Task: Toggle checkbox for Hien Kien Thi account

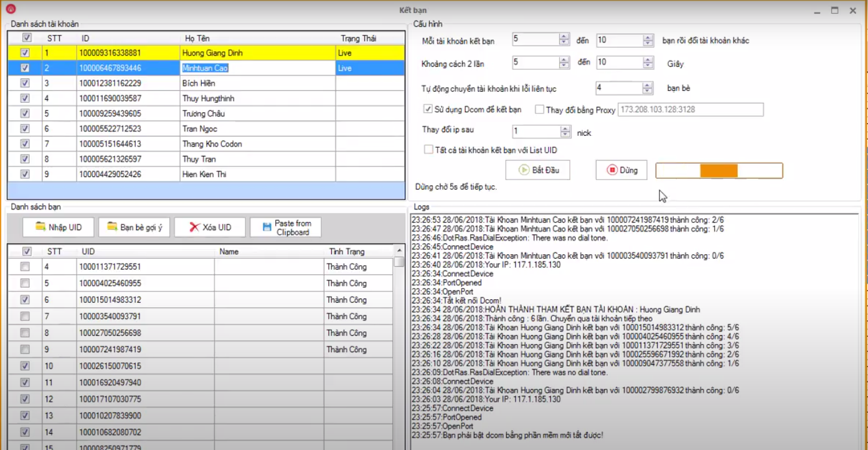Action: pos(25,174)
